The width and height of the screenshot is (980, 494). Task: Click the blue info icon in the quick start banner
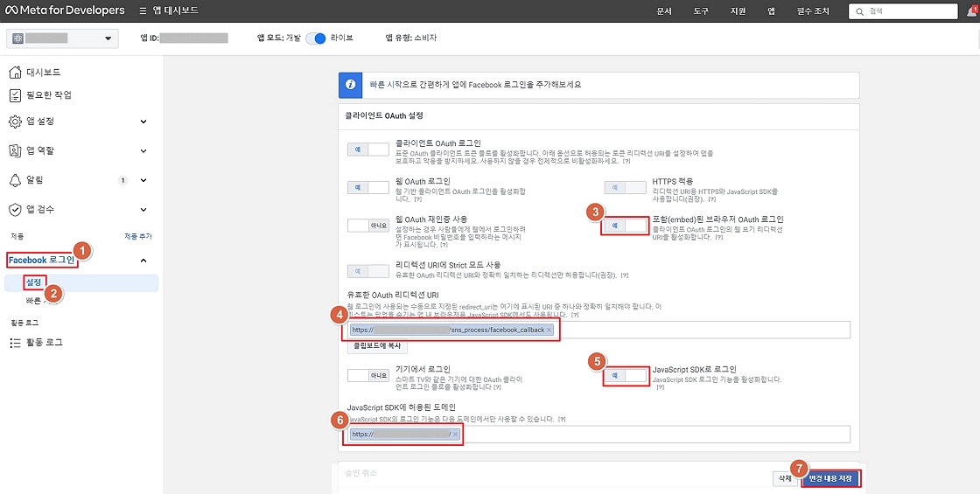pyautogui.click(x=351, y=85)
